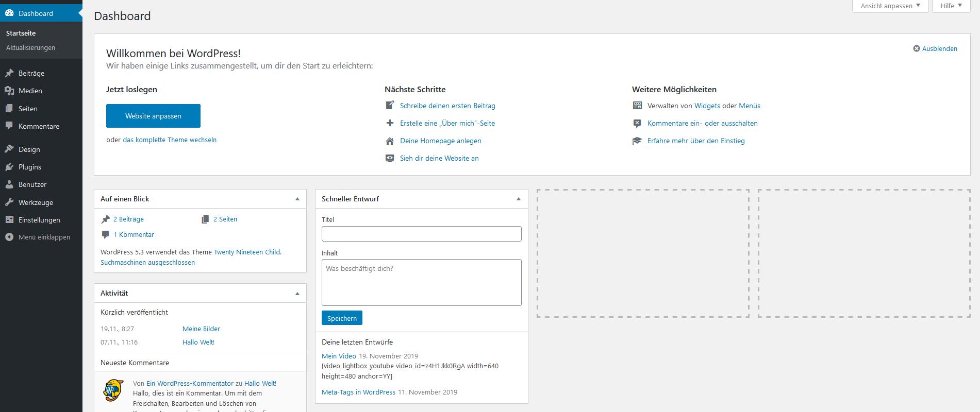
Task: Open the Medien menu
Action: [x=41, y=91]
